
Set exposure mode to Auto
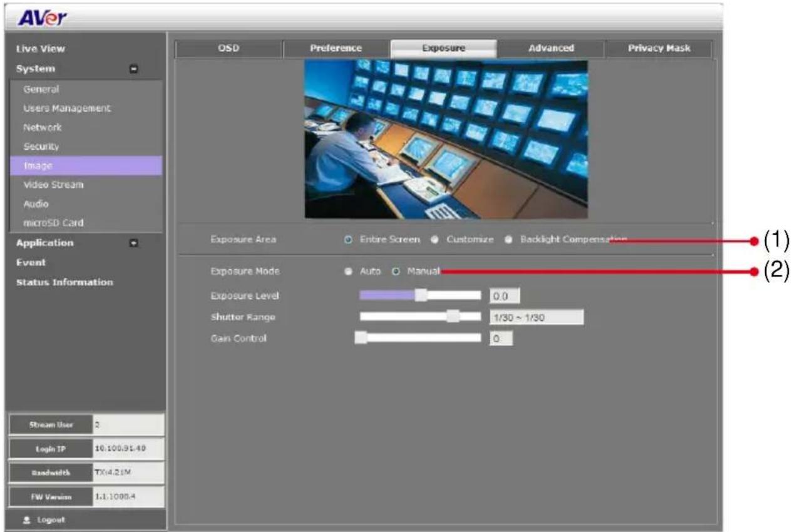349,272
